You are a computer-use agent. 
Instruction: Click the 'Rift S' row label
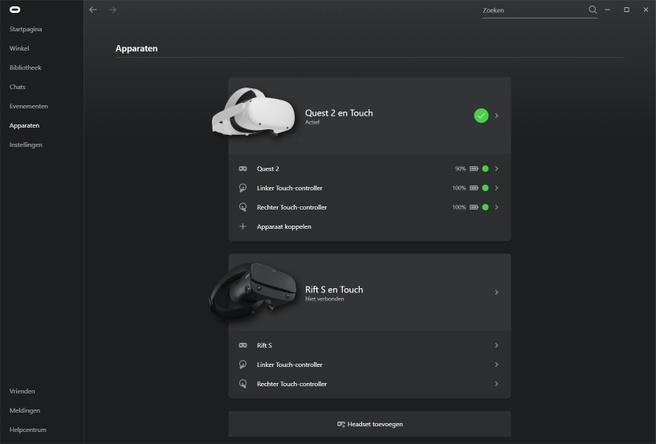[x=264, y=345]
